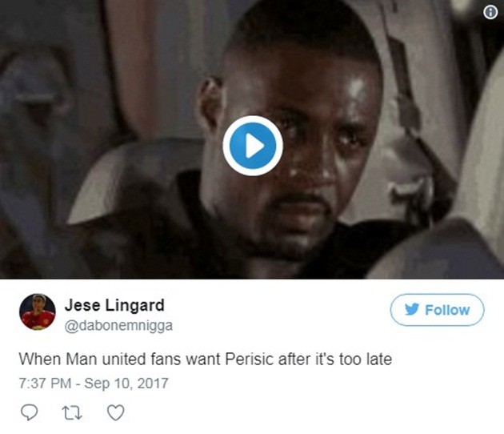
Task: Open the 7:37 PM timestamp link
Action: (x=45, y=384)
